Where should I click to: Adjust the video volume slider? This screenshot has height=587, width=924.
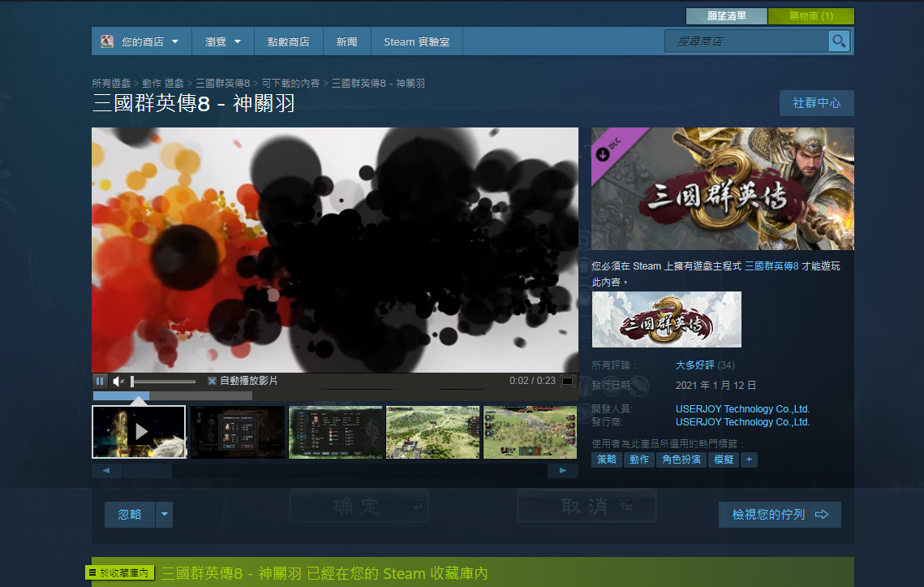coord(163,381)
